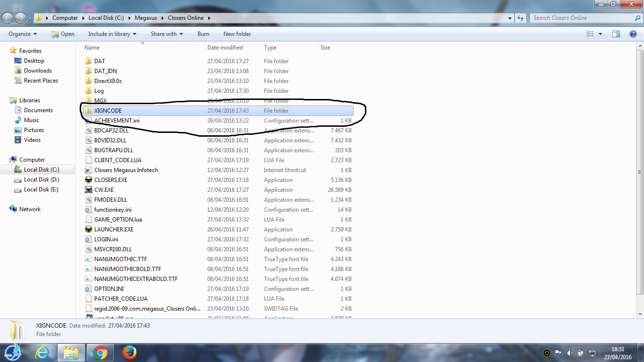The height and width of the screenshot is (362, 644).
Task: Sort by the Date modified column header
Action: pyautogui.click(x=233, y=48)
